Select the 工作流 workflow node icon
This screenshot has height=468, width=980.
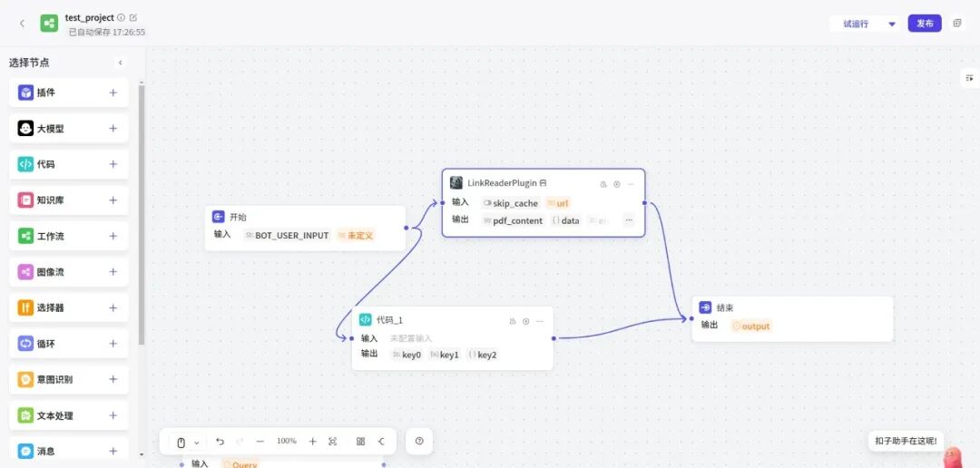[x=25, y=236]
